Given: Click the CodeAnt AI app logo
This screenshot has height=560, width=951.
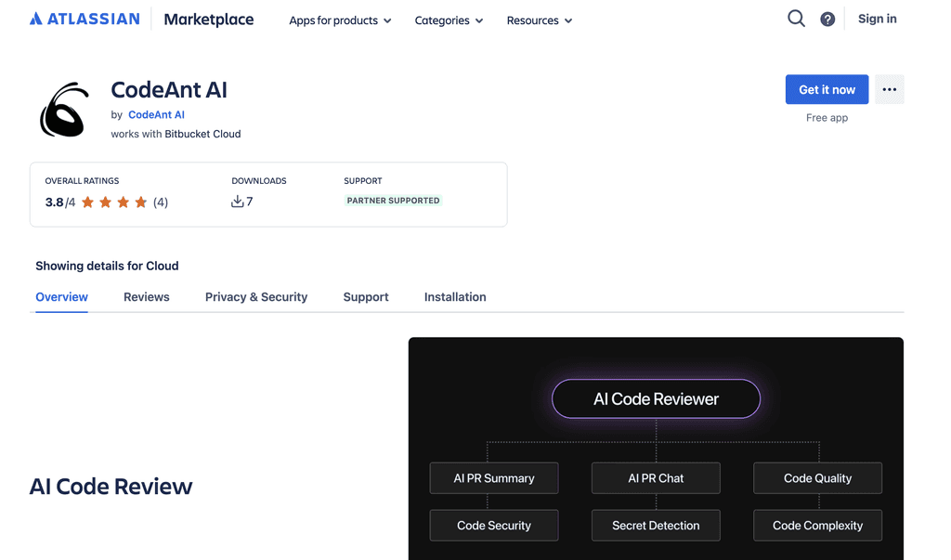Looking at the screenshot, I should point(63,109).
